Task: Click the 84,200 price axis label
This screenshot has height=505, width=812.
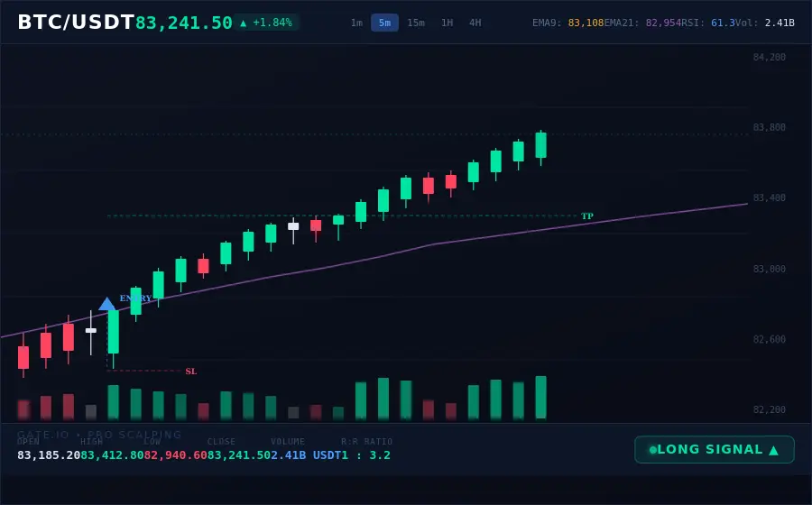Action: (769, 57)
